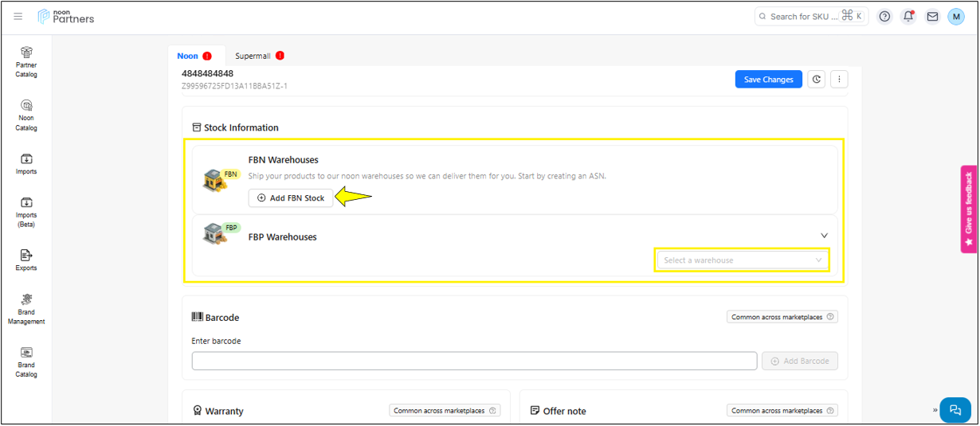Open the Give us feedback side tab
Image resolution: width=980 pixels, height=426 pixels.
click(969, 209)
